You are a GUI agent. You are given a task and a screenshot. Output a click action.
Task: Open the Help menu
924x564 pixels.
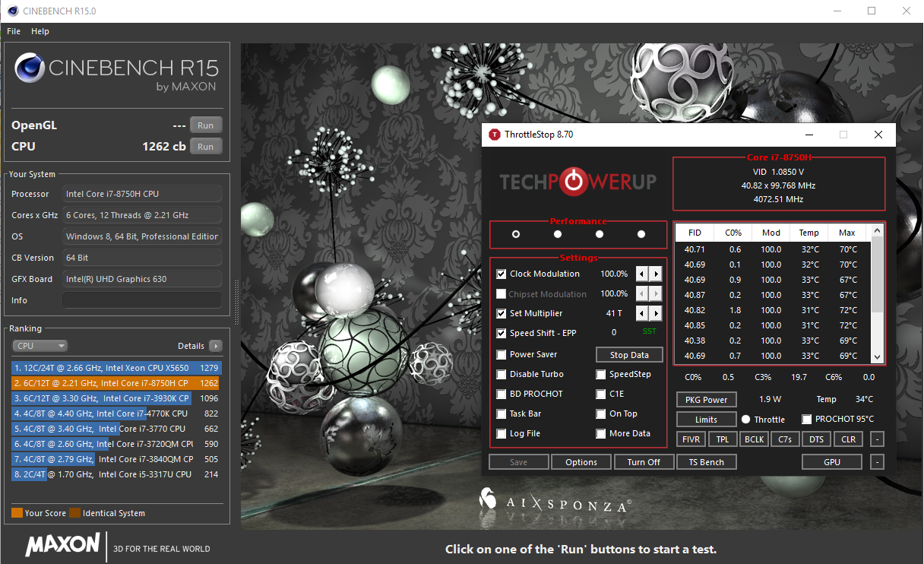click(40, 31)
